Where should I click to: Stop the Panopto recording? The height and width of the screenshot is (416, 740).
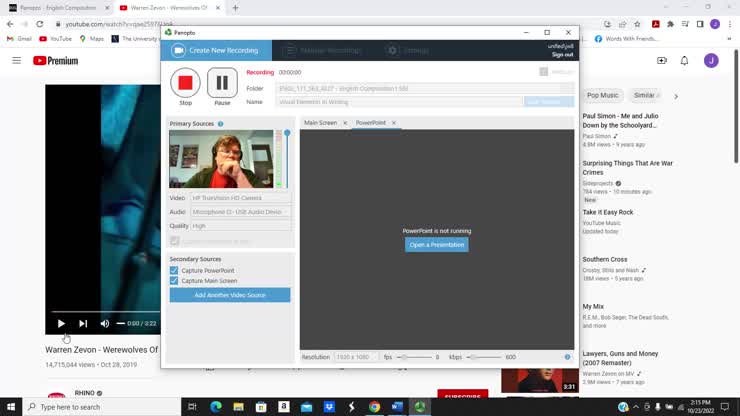185,83
